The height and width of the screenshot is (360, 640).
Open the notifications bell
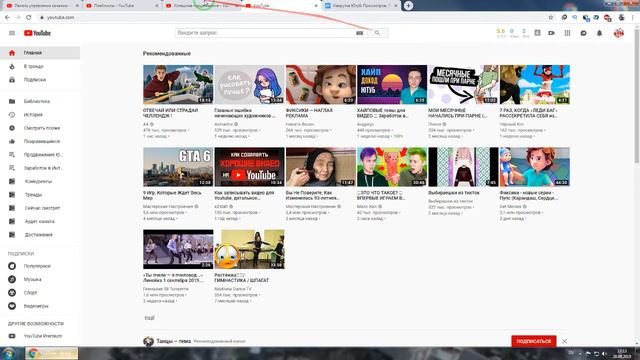600,33
